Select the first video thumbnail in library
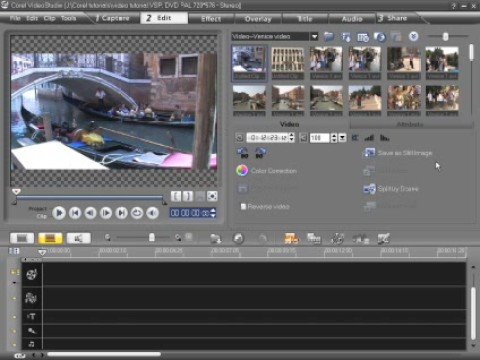This screenshot has height=360, width=480. [x=249, y=60]
